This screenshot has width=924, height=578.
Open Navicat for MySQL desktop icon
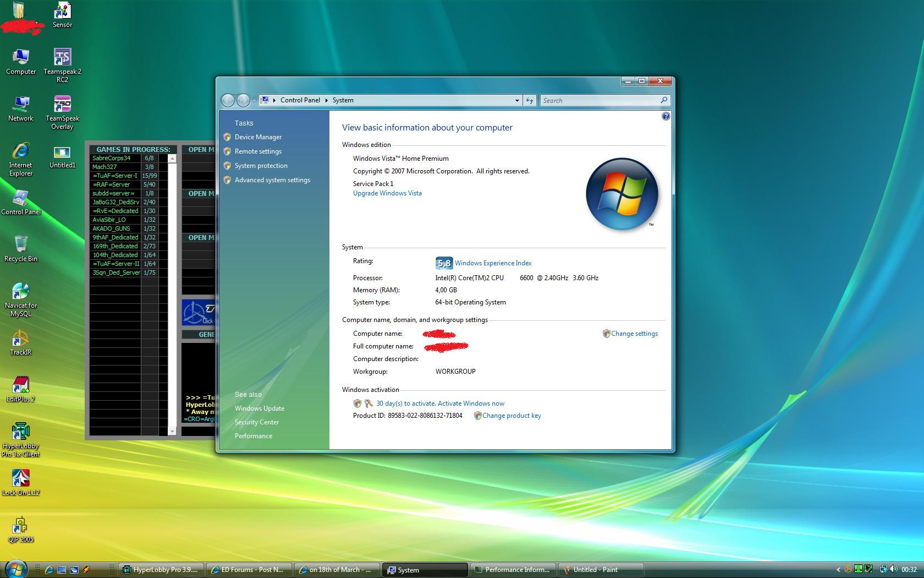pyautogui.click(x=21, y=299)
